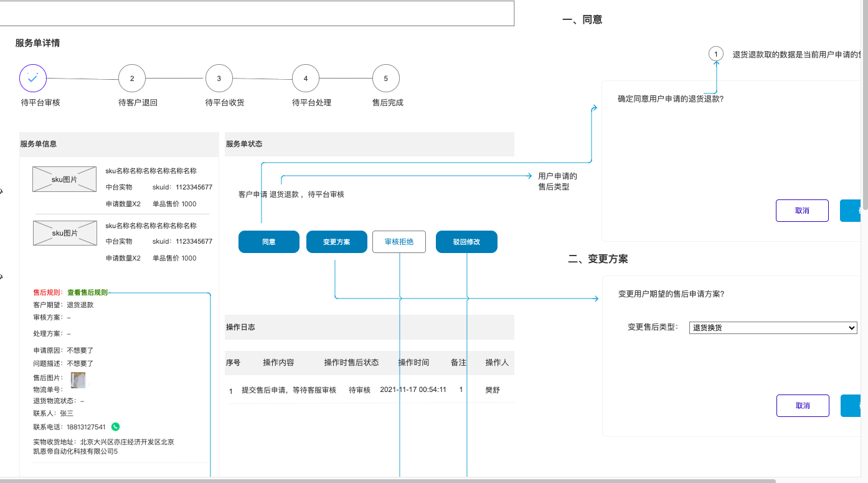The image size is (868, 483).
Task: Click the 待审核 status cell
Action: click(x=359, y=390)
